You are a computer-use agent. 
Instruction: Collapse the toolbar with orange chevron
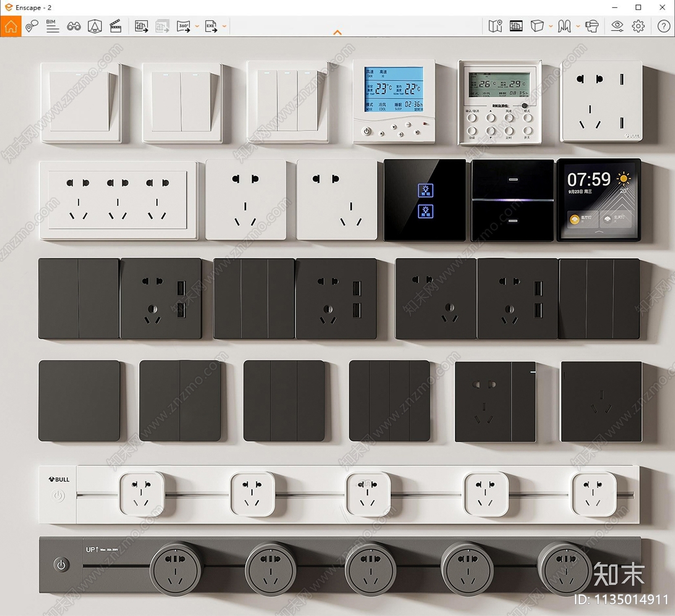click(x=337, y=32)
